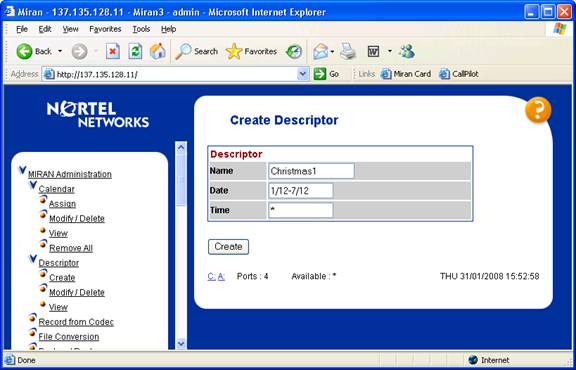Viewport: 576px width, 370px height.
Task: Print the page with the printer icon
Action: point(348,52)
